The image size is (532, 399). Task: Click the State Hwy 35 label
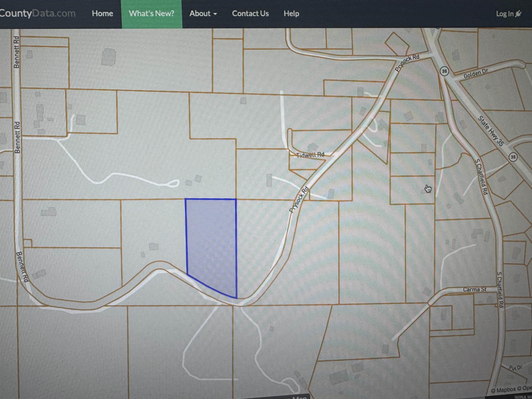click(x=491, y=131)
